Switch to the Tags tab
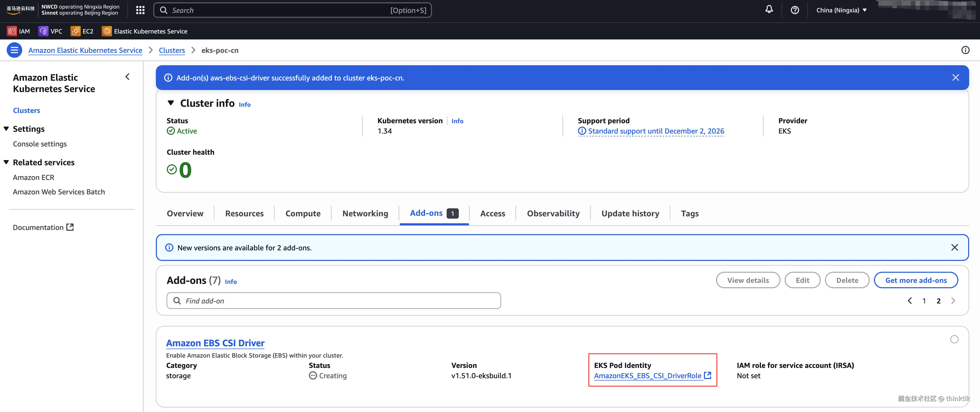Screen dimensions: 980x412 [x=690, y=213]
